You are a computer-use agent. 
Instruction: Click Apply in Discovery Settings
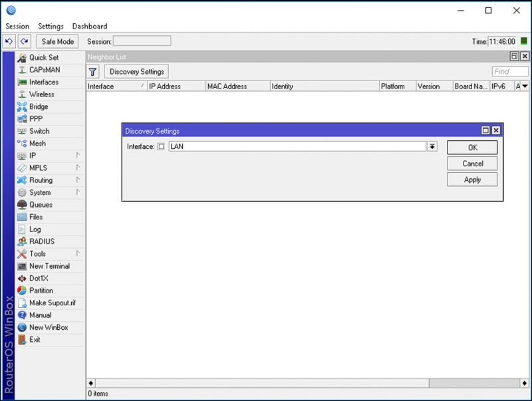pyautogui.click(x=472, y=180)
